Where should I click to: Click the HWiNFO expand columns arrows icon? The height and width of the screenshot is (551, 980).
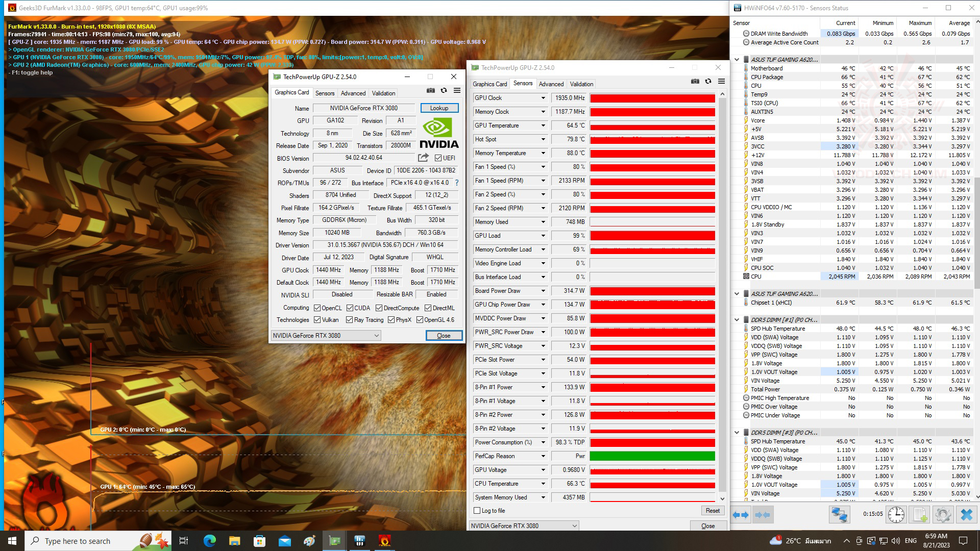(x=741, y=515)
